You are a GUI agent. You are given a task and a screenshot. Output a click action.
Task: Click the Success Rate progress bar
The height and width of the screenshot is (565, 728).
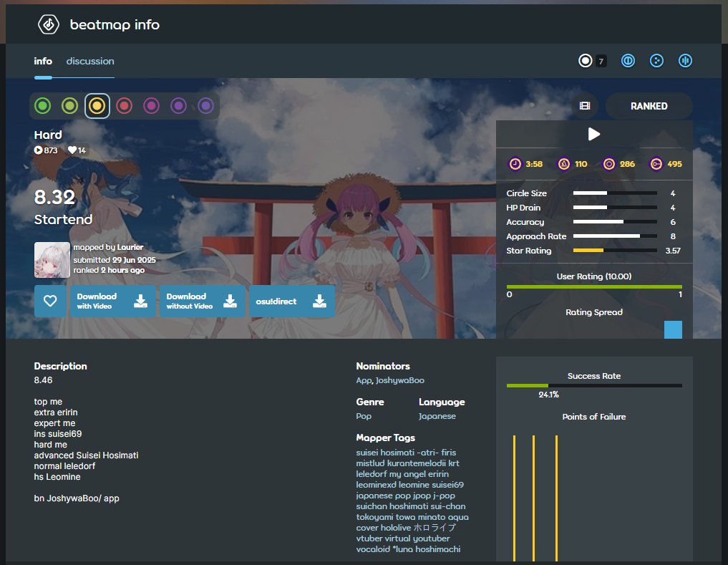click(594, 386)
